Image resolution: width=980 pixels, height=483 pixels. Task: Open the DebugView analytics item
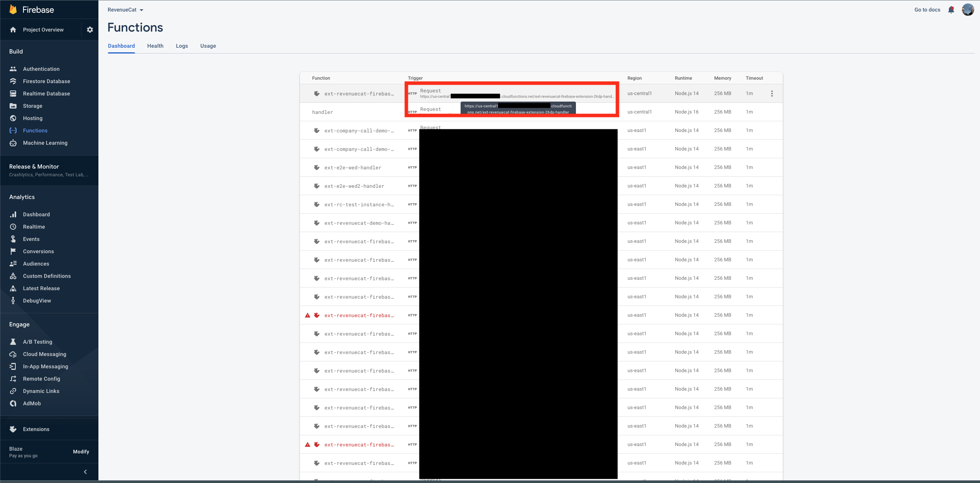[x=37, y=301]
